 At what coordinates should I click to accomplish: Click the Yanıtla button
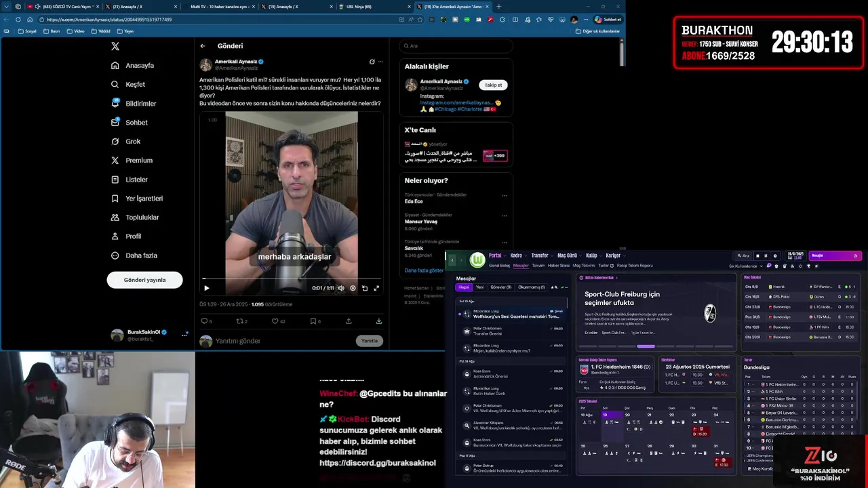point(370,341)
